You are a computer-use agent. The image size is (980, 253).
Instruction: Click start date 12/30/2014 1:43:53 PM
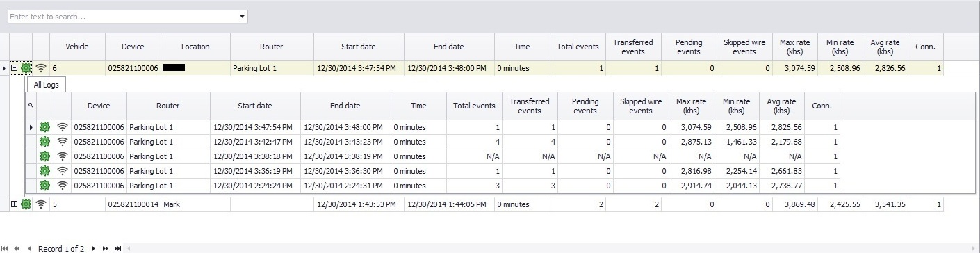356,204
